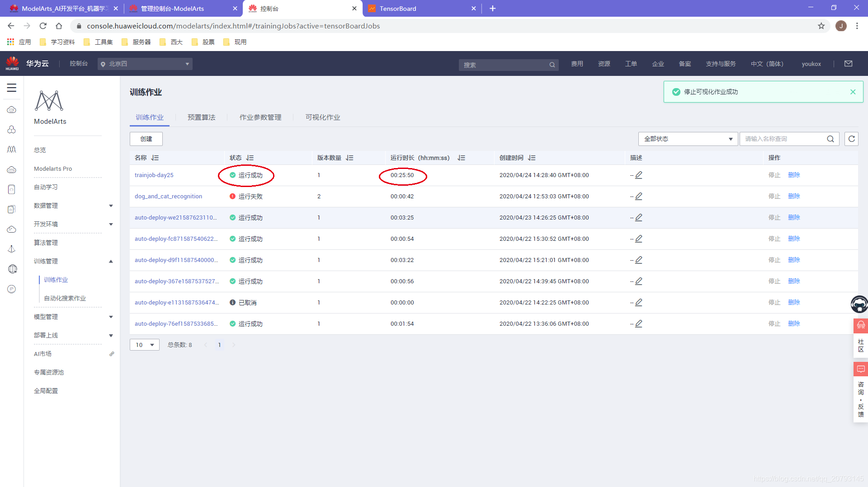This screenshot has width=868, height=487.
Task: Open AI市场 in sidebar
Action: click(42, 354)
